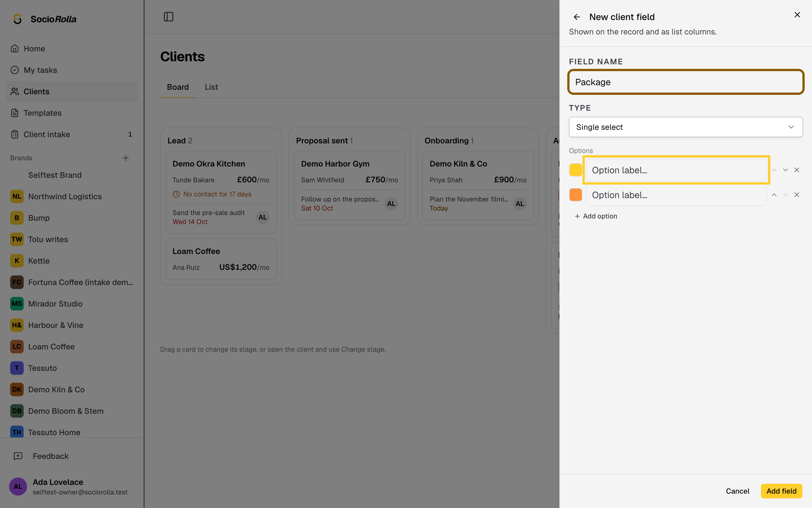Switch to the List tab
This screenshot has width=812, height=508.
[x=211, y=87]
